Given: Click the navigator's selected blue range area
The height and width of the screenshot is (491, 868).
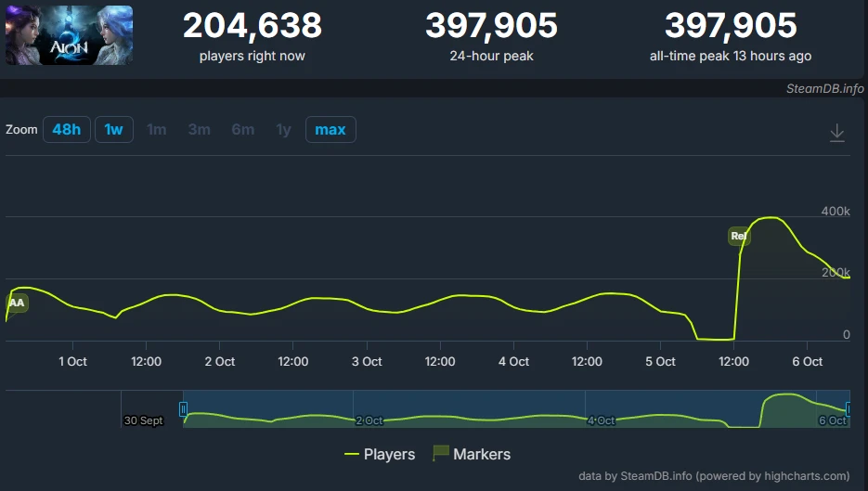Looking at the screenshot, I should point(516,408).
